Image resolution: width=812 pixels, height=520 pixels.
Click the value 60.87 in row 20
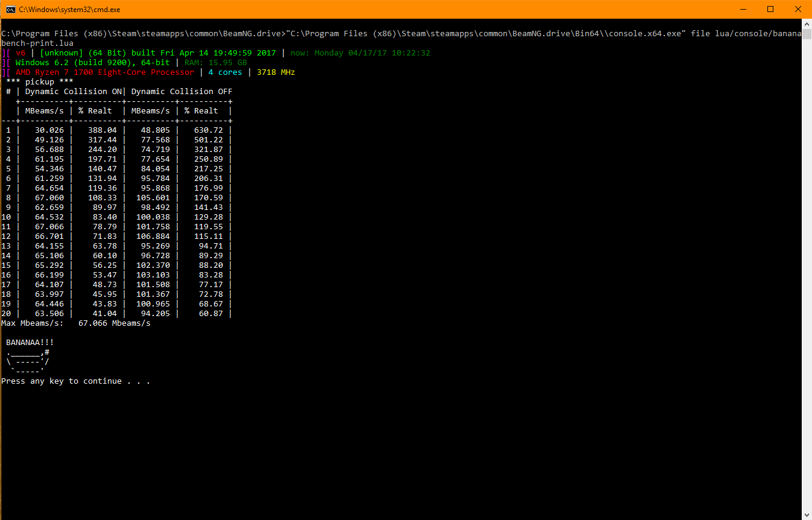coord(211,314)
